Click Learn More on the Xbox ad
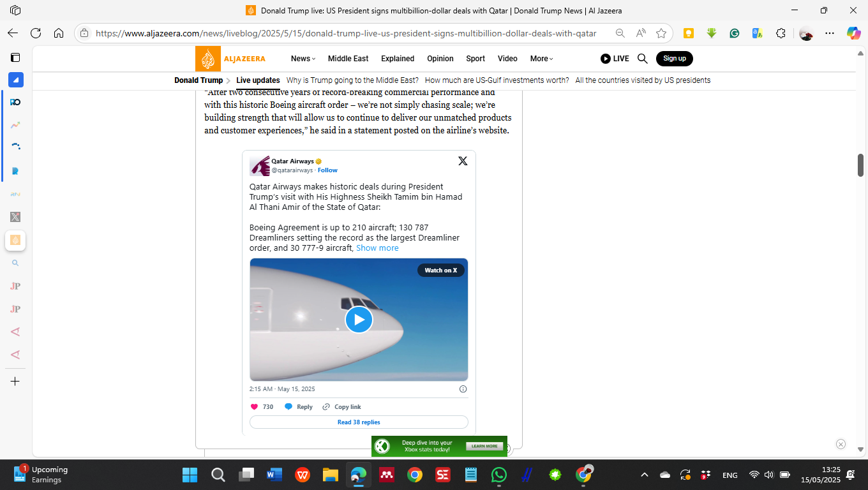 coord(484,447)
